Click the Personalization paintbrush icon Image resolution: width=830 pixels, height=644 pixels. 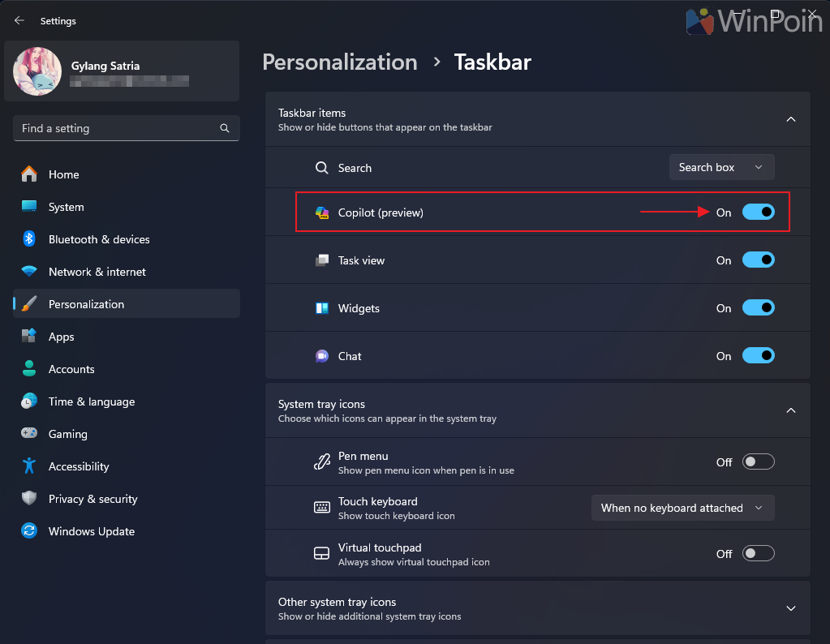(29, 303)
